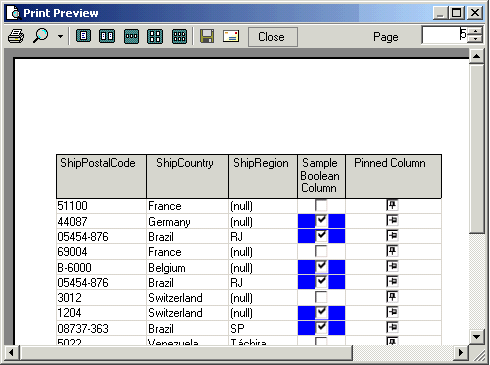Viewport: 490px width, 365px height.
Task: Increase page number with up spinner
Action: 475,31
